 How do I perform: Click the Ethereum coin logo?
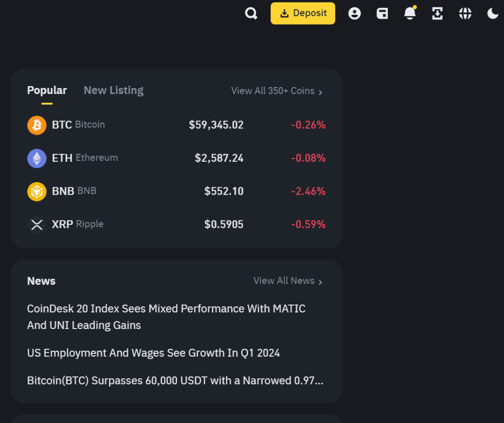point(37,158)
